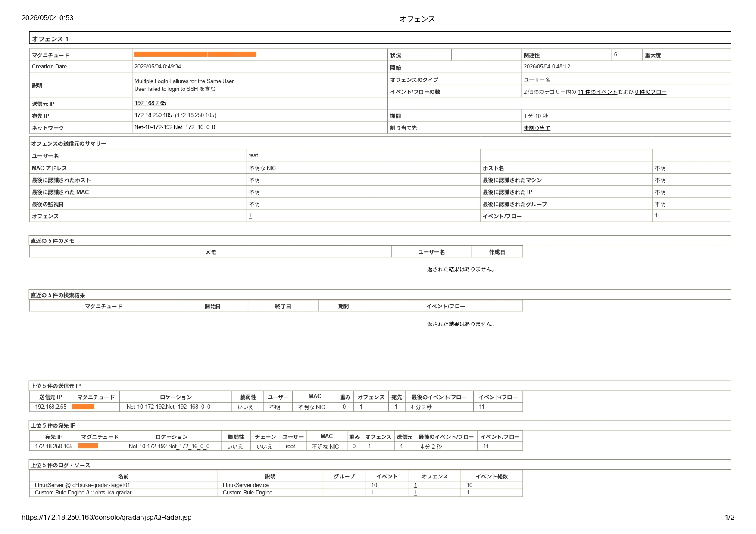Click the 開始日 column header
This screenshot has width=756, height=534.
pos(212,307)
